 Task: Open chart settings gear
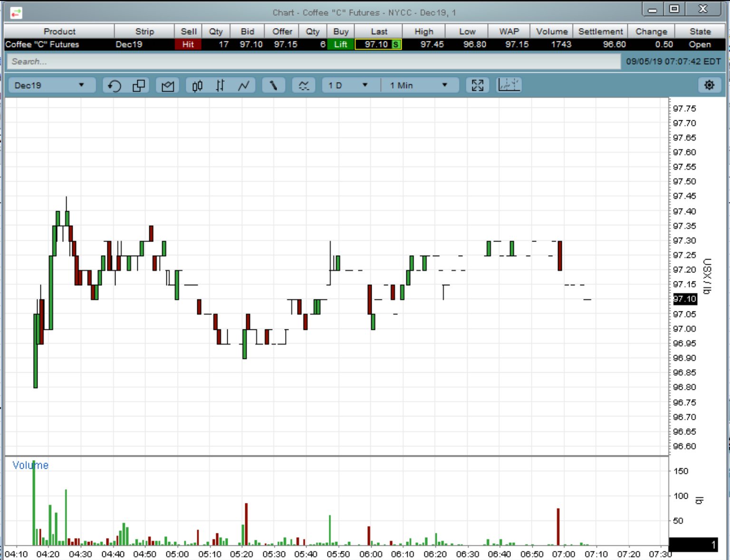(x=709, y=86)
